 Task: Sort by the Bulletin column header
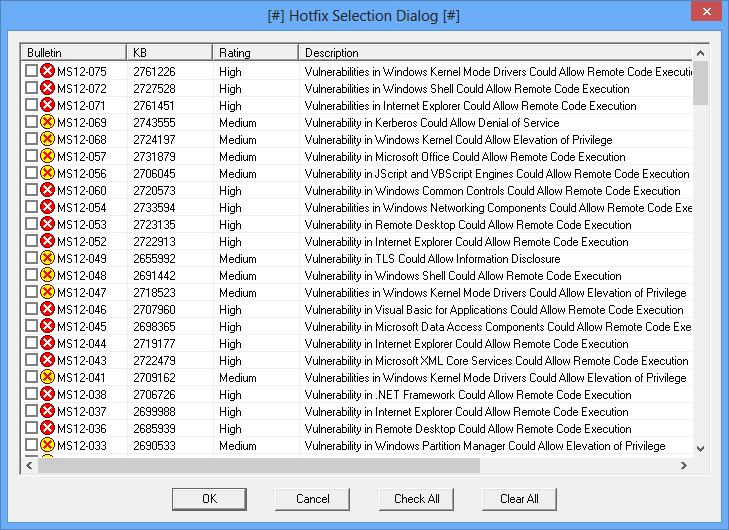coord(73,53)
